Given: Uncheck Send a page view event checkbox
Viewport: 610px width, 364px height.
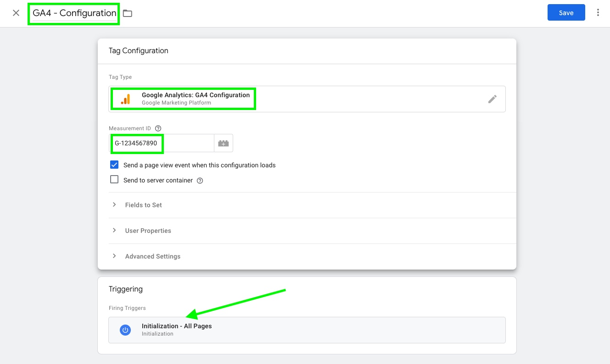Looking at the screenshot, I should (114, 165).
